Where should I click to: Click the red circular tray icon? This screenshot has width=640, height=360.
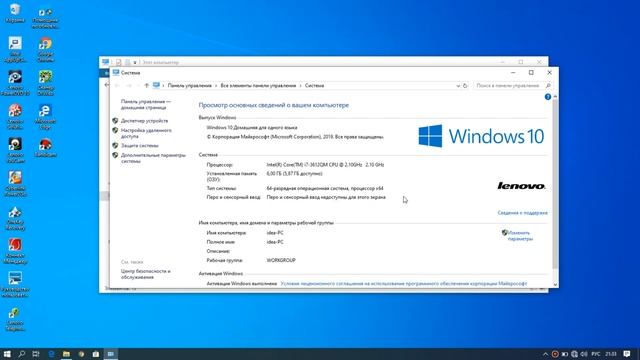(555, 354)
